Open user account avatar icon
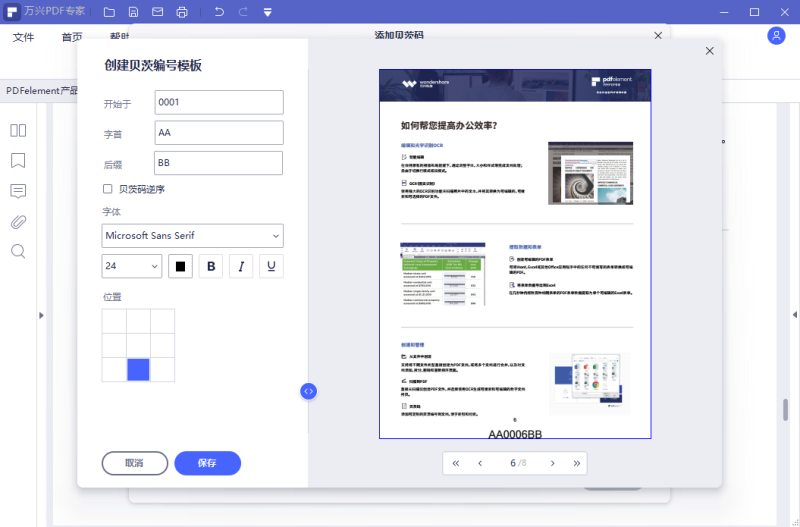 (776, 36)
